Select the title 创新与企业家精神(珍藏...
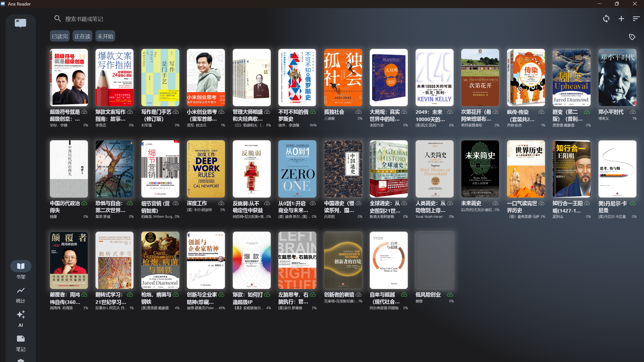The height and width of the screenshot is (362, 644). pyautogui.click(x=202, y=298)
